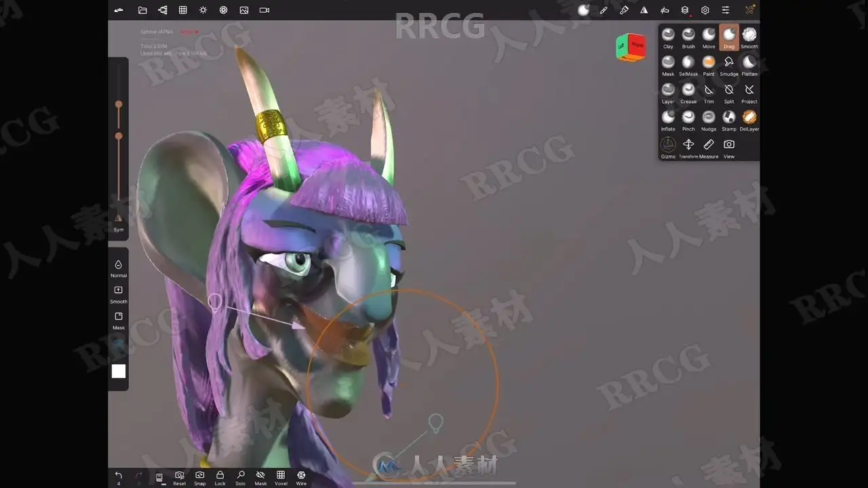The image size is (868, 488).
Task: Select the Clay sculpting tool
Action: click(x=668, y=38)
